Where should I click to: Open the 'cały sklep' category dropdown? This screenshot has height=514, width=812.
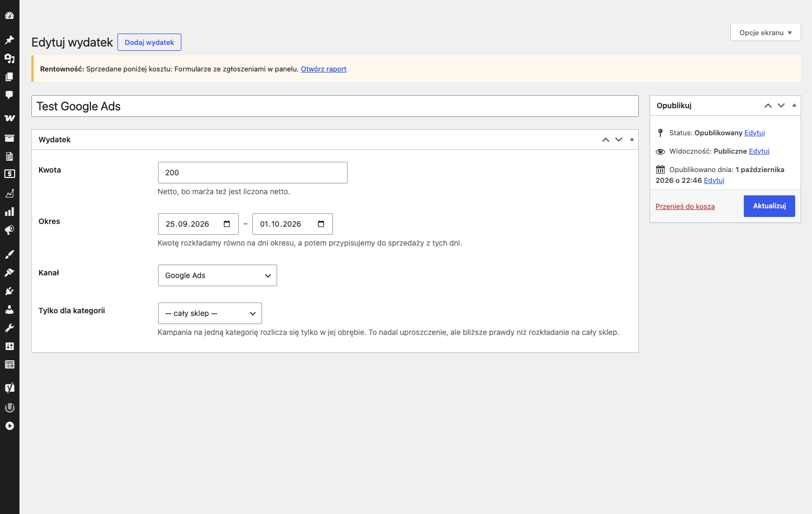(x=209, y=313)
